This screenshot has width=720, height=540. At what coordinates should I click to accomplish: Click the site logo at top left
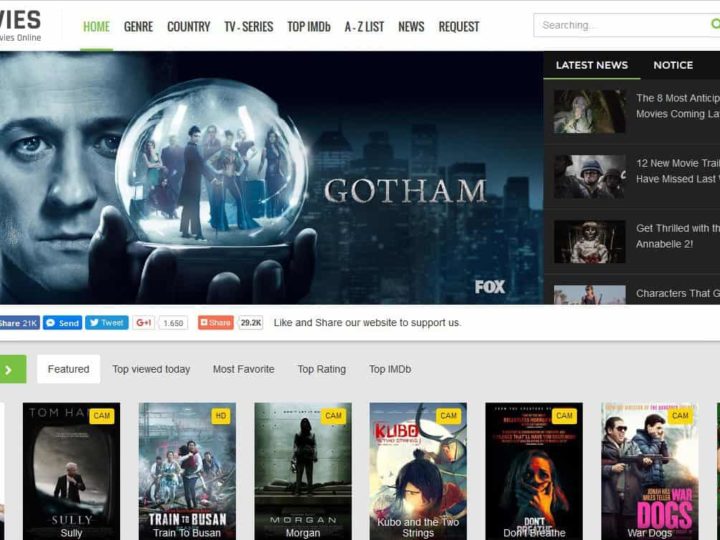pyautogui.click(x=21, y=26)
